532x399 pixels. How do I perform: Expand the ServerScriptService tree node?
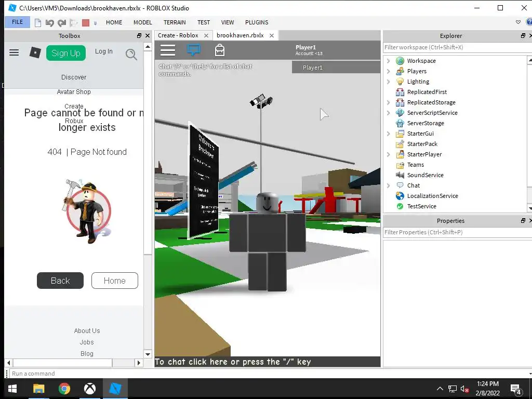pyautogui.click(x=389, y=113)
